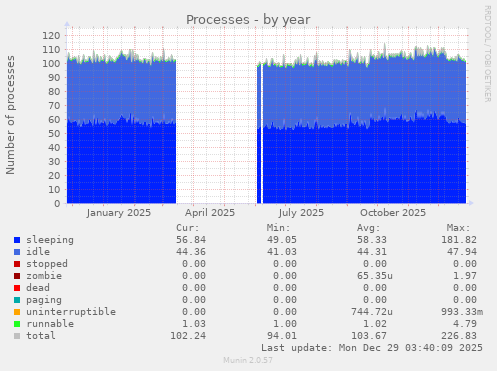Click runnable current value 1.03
This screenshot has height=371, width=497.
click(194, 324)
